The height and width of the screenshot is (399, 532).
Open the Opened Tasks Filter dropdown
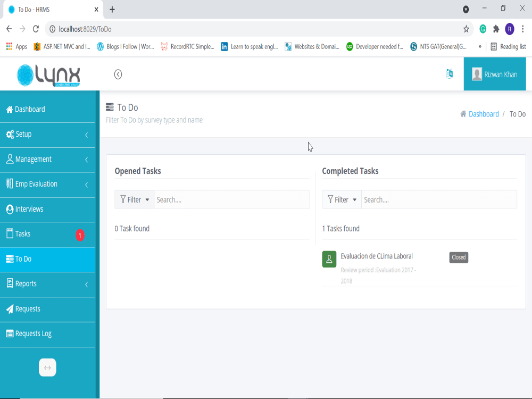pyautogui.click(x=135, y=199)
